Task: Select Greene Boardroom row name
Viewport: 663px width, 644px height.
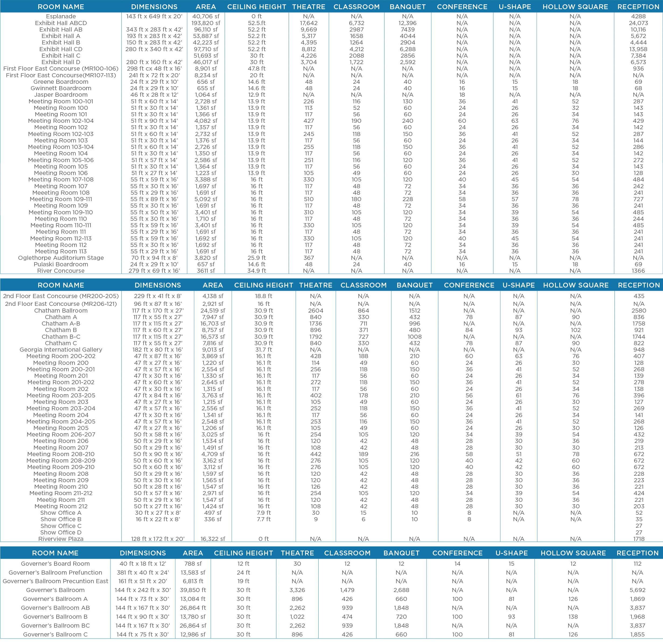Action: (61, 82)
